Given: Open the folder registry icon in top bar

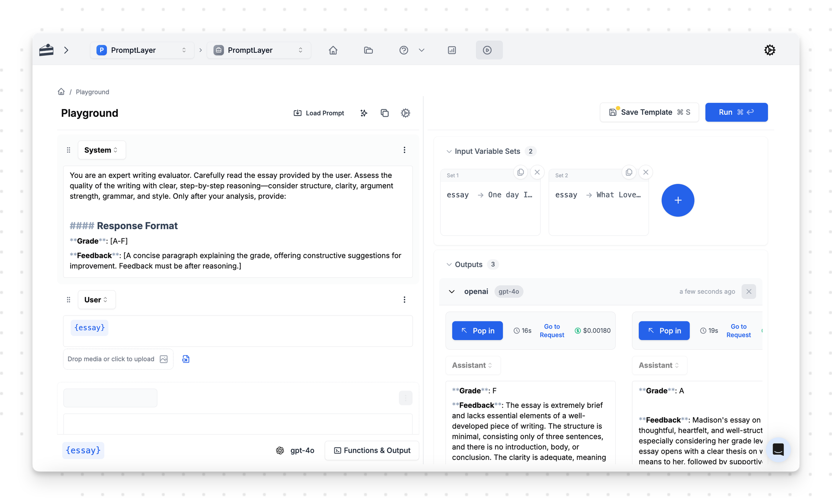Looking at the screenshot, I should [368, 50].
